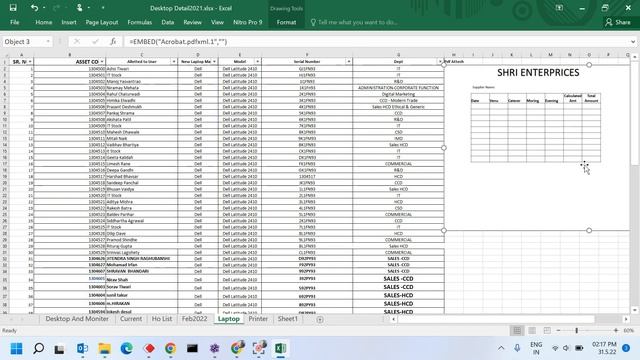Open Microsoft Edge from the taskbar
Viewport: 640px width, 360px height.
click(x=127, y=349)
